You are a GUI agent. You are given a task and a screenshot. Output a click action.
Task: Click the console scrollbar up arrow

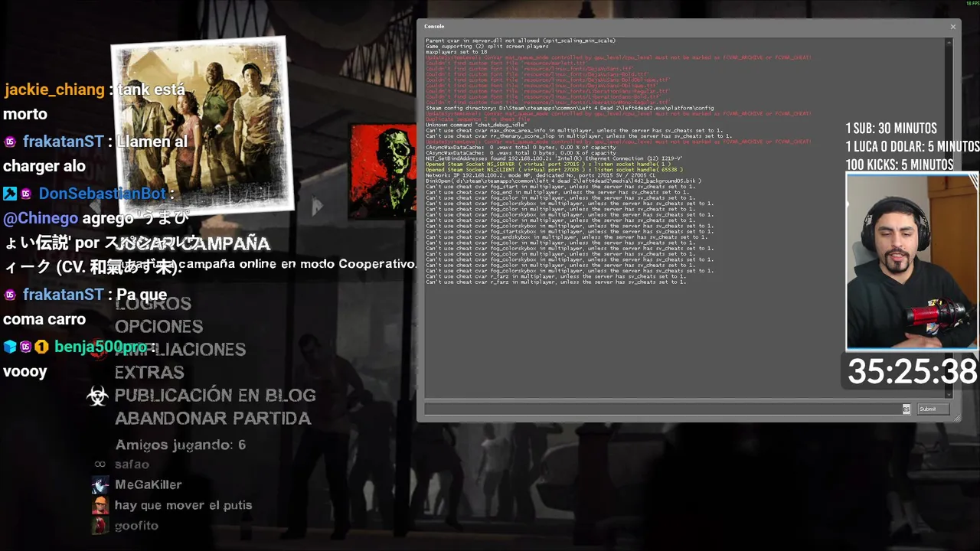[949, 41]
